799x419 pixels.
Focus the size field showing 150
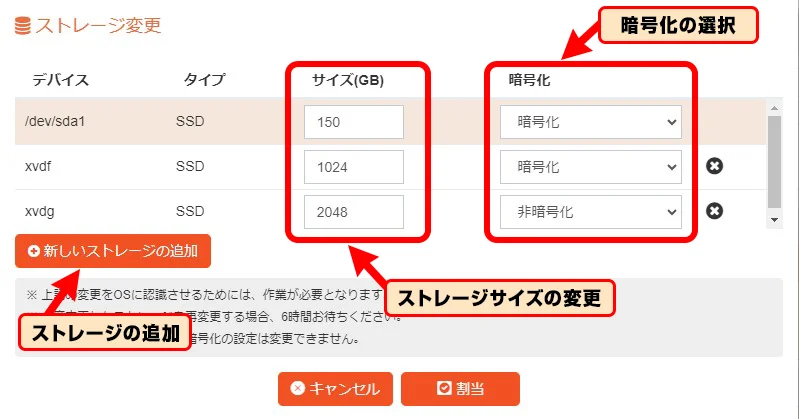click(x=354, y=122)
